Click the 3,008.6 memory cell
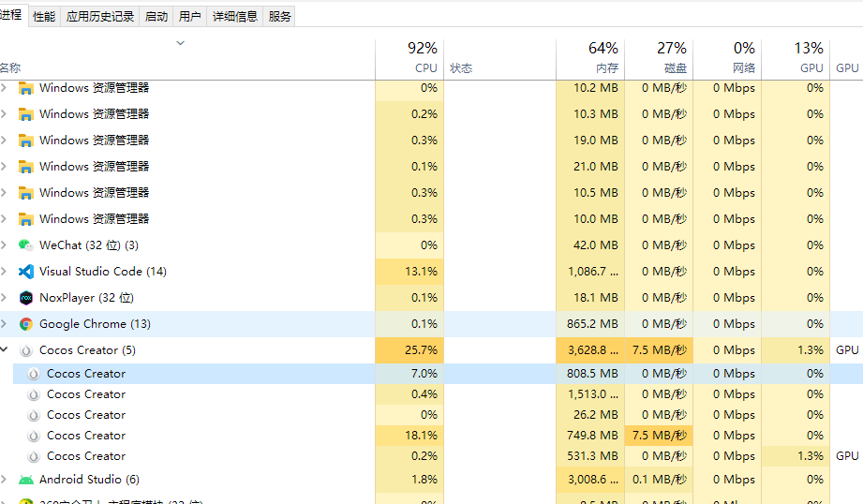The image size is (863, 504). (x=590, y=480)
